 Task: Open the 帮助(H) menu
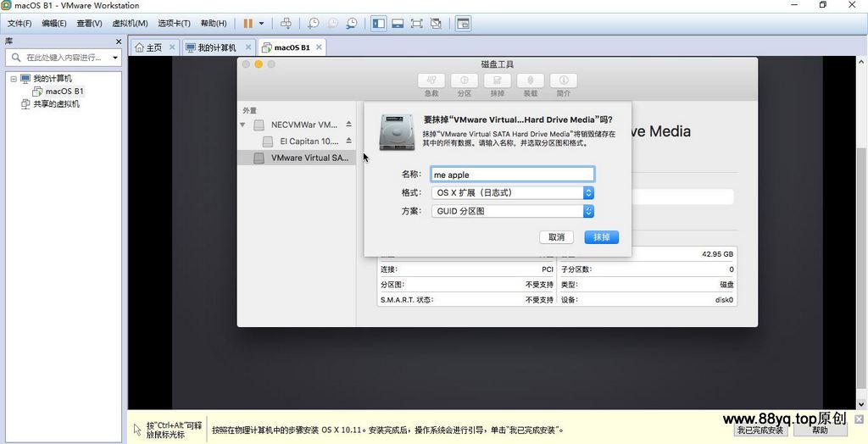pos(213,23)
